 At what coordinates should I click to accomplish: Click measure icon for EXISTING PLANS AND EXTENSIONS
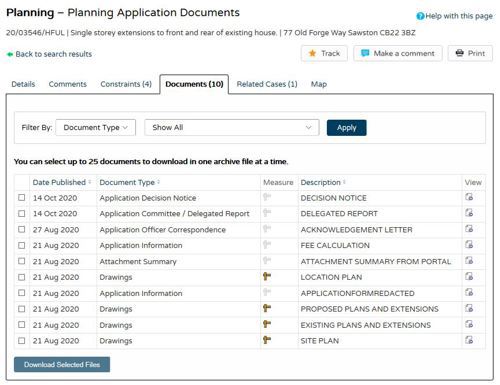click(x=267, y=324)
